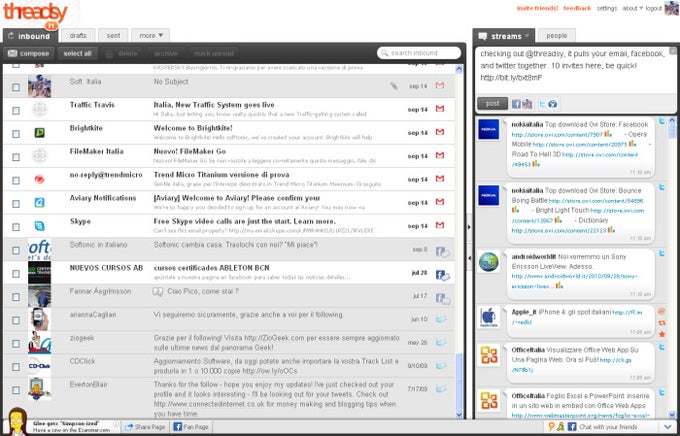Screen dimensions: 680x436
Task: Open the drafts tab
Action: (x=78, y=36)
